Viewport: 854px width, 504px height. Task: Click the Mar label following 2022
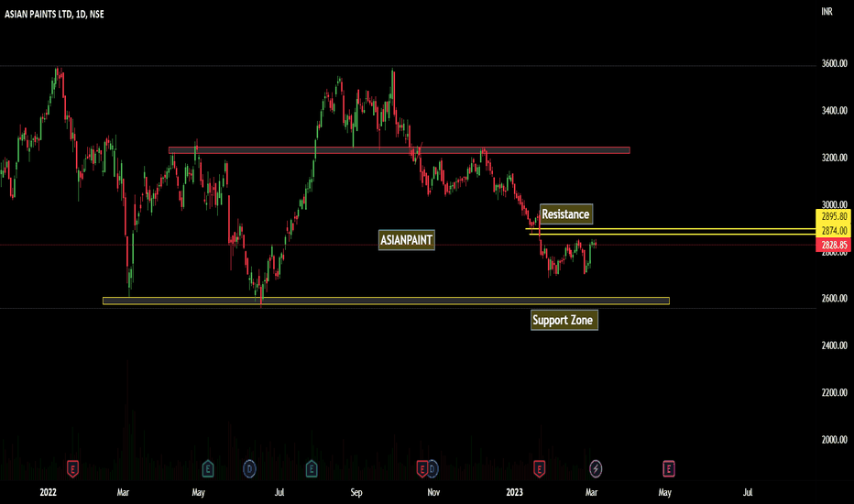pos(123,492)
